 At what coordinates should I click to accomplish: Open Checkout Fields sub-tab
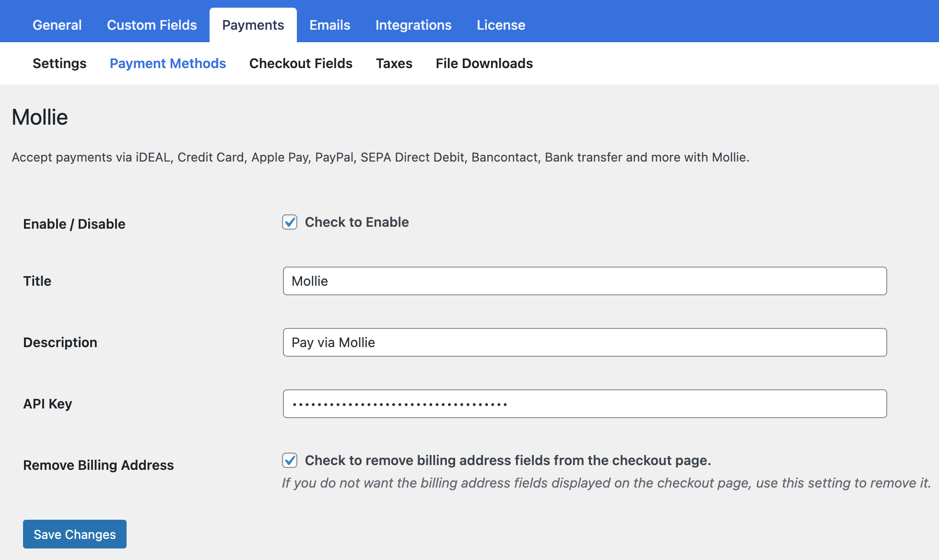[x=301, y=63]
